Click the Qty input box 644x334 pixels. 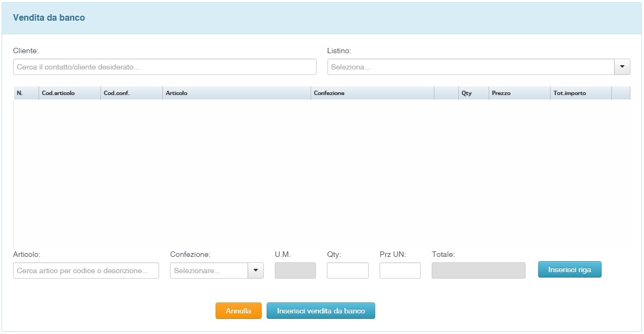click(x=348, y=270)
